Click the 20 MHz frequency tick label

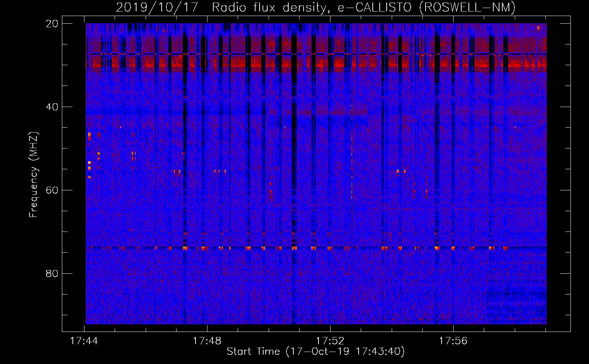[x=52, y=24]
